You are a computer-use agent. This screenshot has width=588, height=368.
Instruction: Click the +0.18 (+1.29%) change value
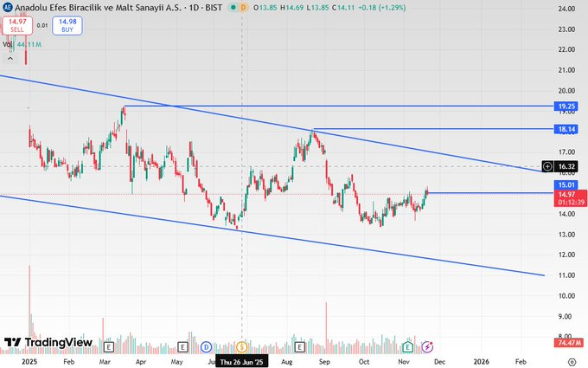tap(381, 7)
